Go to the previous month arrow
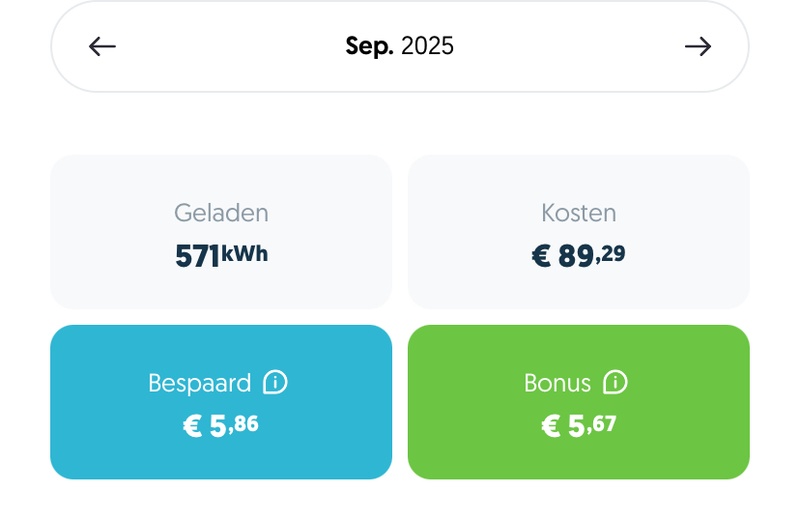The image size is (800, 521). click(102, 46)
